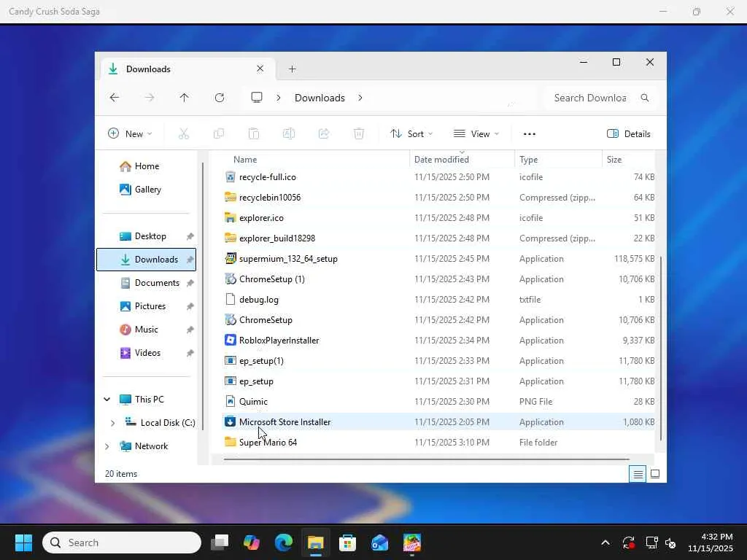Click the horizontal scrollbar under file list

click(426, 459)
